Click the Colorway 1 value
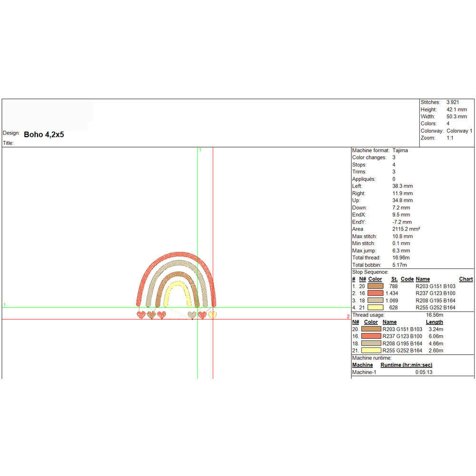The image size is (476, 476). click(459, 131)
